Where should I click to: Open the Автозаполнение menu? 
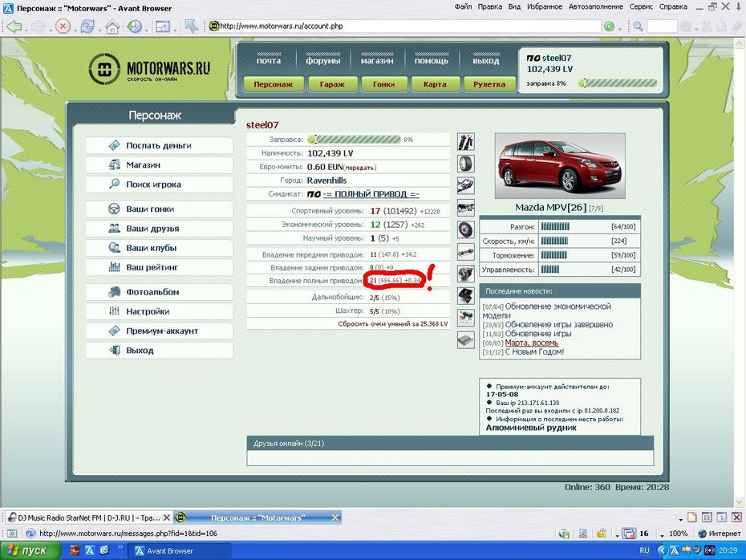pos(596,6)
